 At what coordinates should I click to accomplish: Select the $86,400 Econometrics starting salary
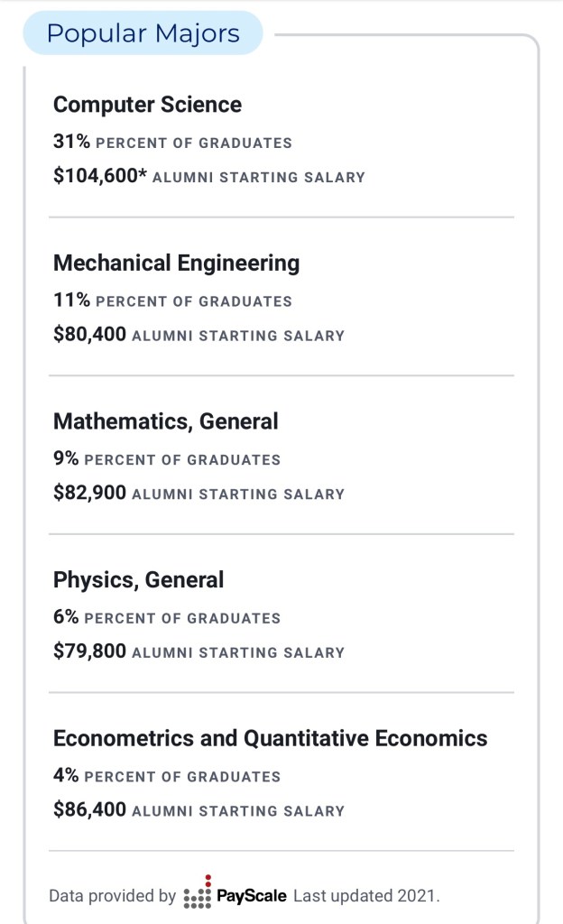(x=89, y=810)
